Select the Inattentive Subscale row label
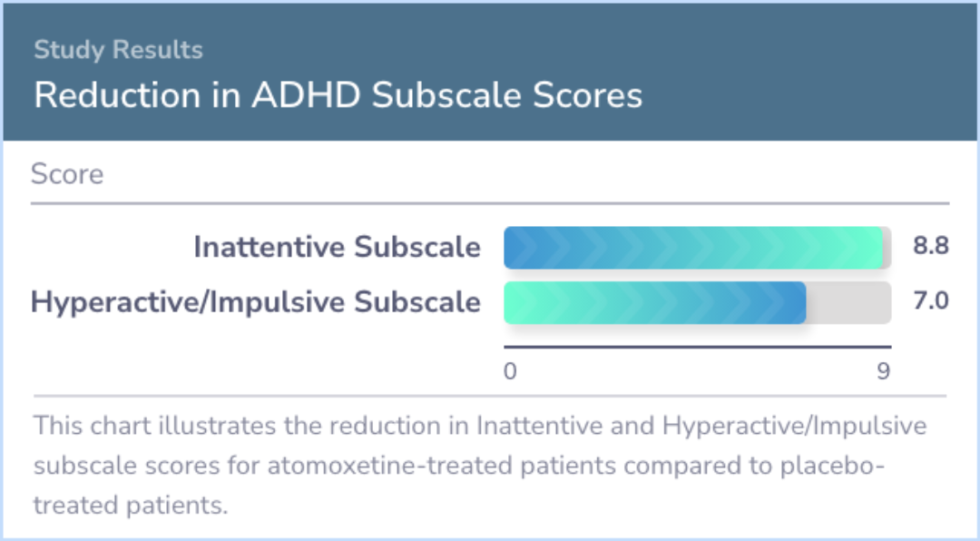The image size is (980, 541). tap(337, 247)
